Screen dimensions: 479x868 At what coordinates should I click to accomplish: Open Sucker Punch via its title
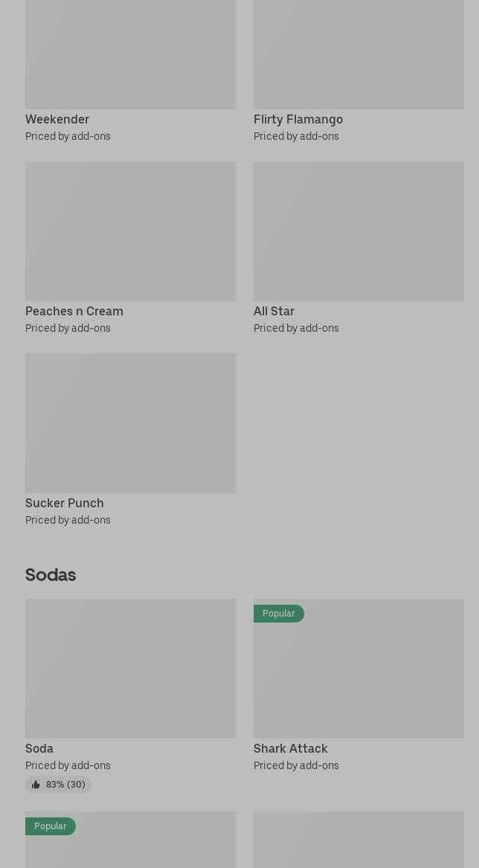pyautogui.click(x=65, y=503)
